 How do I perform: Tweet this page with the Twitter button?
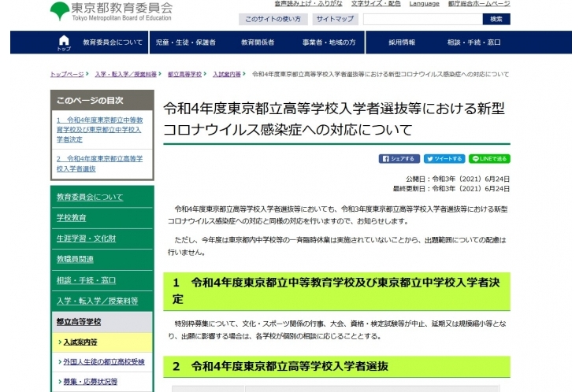444,159
